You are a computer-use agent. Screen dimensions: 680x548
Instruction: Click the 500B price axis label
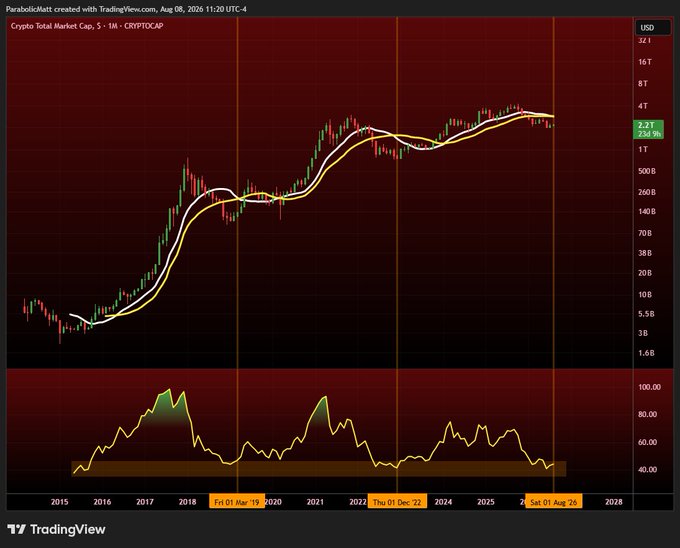[x=647, y=171]
